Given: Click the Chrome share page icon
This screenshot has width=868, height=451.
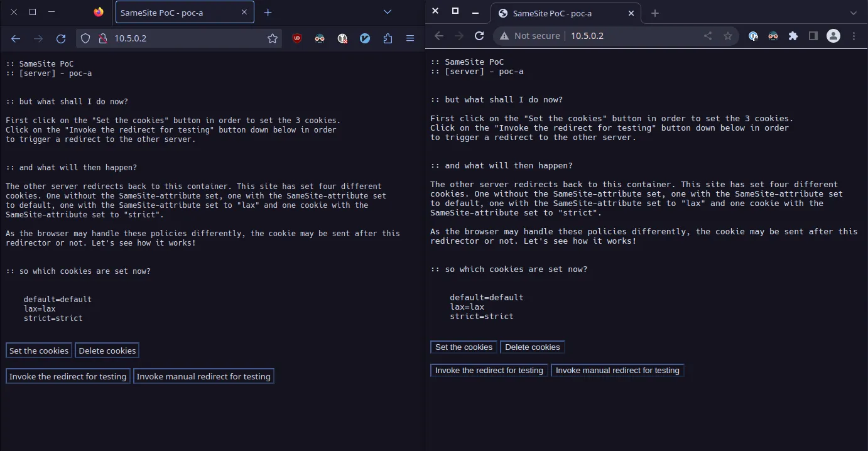Looking at the screenshot, I should point(708,36).
